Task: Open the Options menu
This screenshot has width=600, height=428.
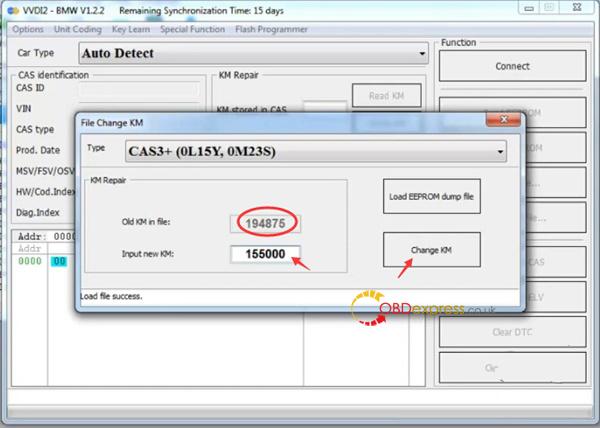Action: click(28, 29)
